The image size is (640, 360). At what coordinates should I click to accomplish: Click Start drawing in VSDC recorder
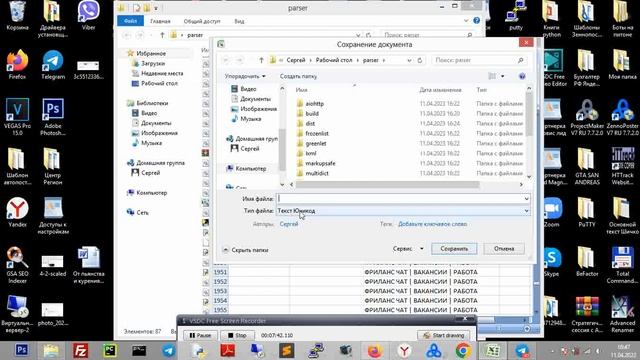coord(444,335)
